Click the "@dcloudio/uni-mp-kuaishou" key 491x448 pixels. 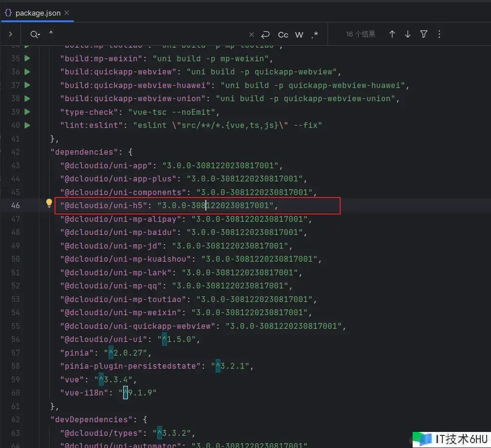click(125, 259)
